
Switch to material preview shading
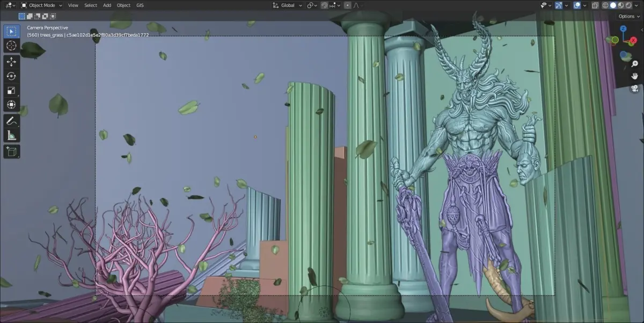(x=620, y=5)
